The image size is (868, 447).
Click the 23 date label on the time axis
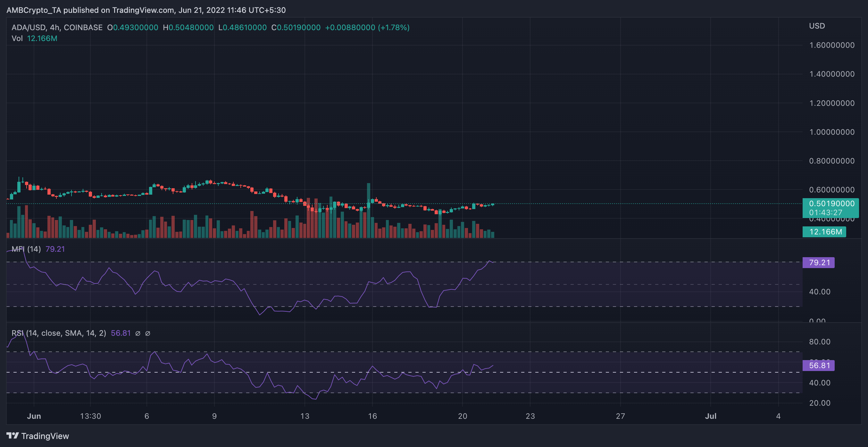pyautogui.click(x=530, y=416)
